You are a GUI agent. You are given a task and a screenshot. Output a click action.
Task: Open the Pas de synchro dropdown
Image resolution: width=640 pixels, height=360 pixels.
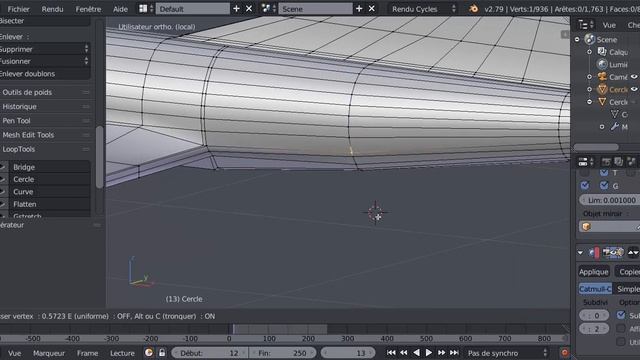(507, 353)
